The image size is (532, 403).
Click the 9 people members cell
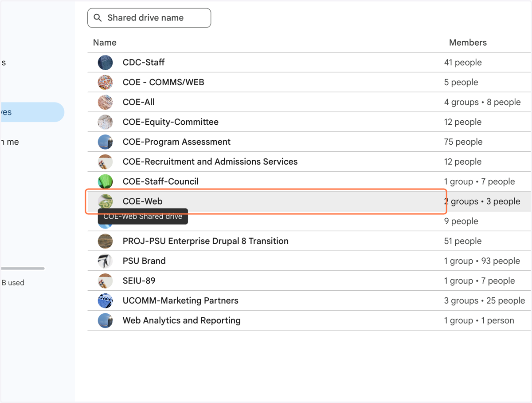click(461, 221)
